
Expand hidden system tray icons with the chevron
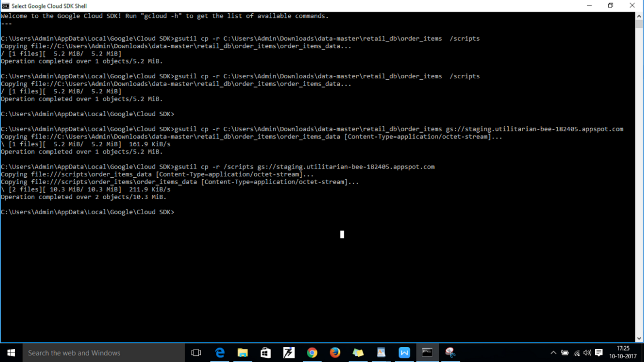pyautogui.click(x=553, y=353)
